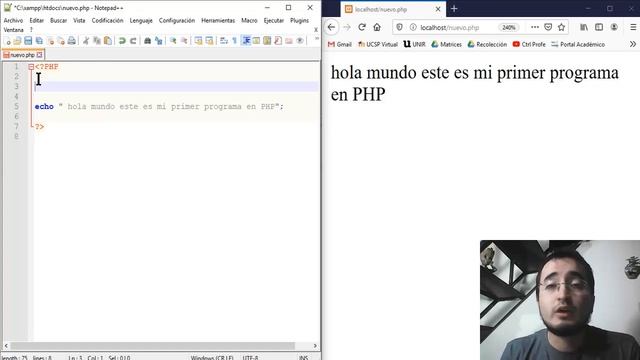The height and width of the screenshot is (360, 640).
Task: Click the Firefox Home icon
Action: pyautogui.click(x=377, y=27)
